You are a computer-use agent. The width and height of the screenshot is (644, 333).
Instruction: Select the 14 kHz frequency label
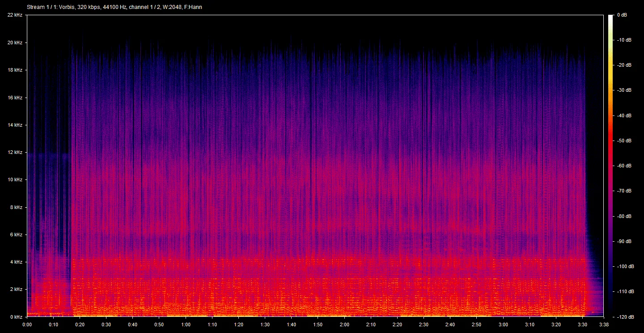15,125
